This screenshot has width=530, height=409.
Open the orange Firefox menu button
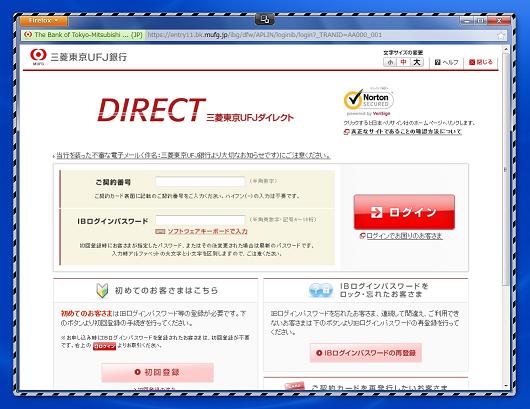pyautogui.click(x=44, y=21)
